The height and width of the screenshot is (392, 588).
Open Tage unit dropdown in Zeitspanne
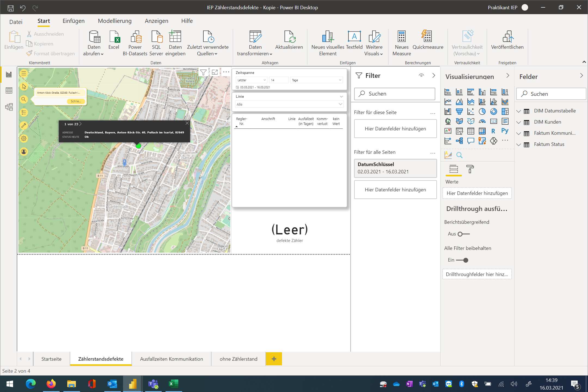(x=316, y=80)
